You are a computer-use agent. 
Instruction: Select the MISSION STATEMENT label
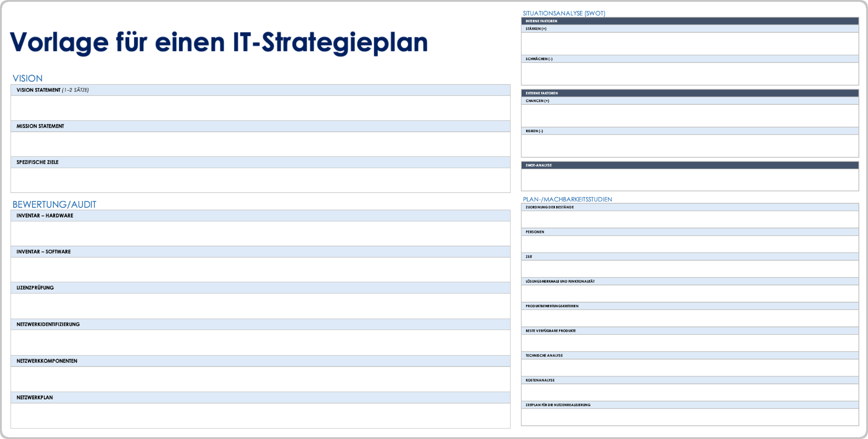tap(40, 126)
